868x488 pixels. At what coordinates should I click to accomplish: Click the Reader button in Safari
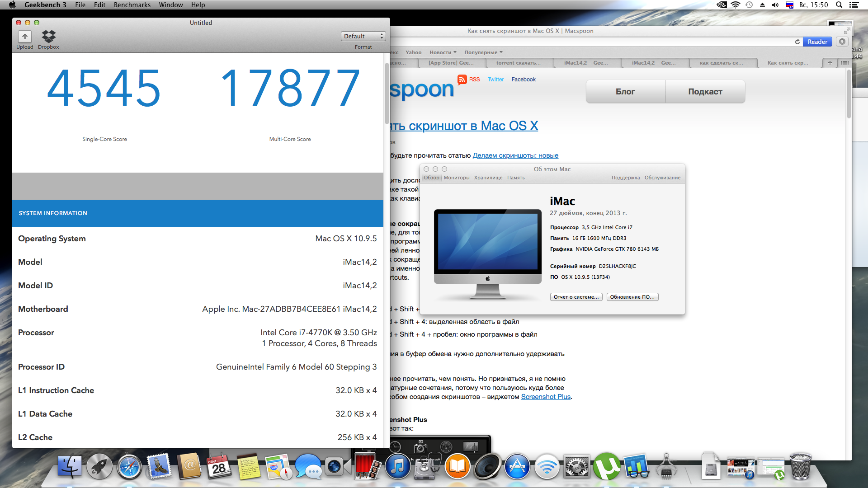coord(817,42)
